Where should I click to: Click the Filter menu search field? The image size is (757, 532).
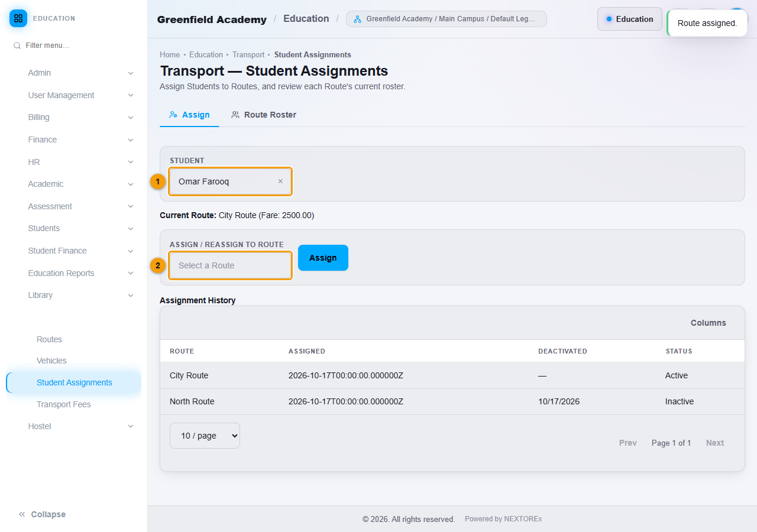pyautogui.click(x=73, y=46)
